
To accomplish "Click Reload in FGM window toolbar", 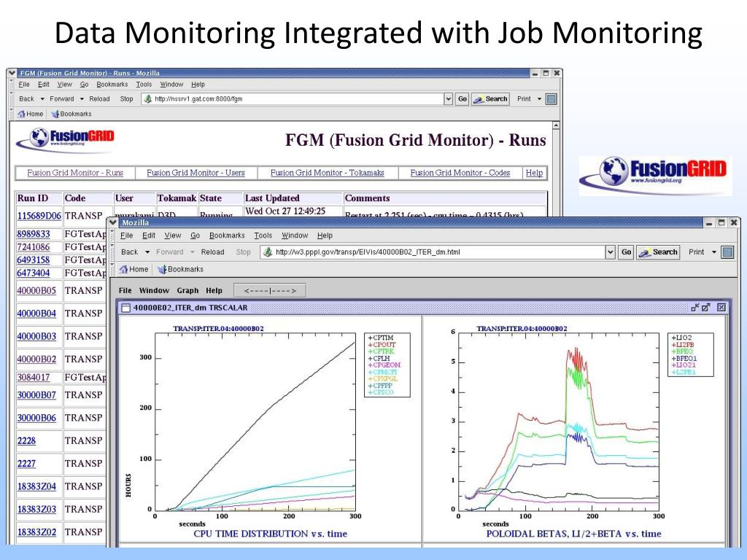I will pyautogui.click(x=99, y=99).
